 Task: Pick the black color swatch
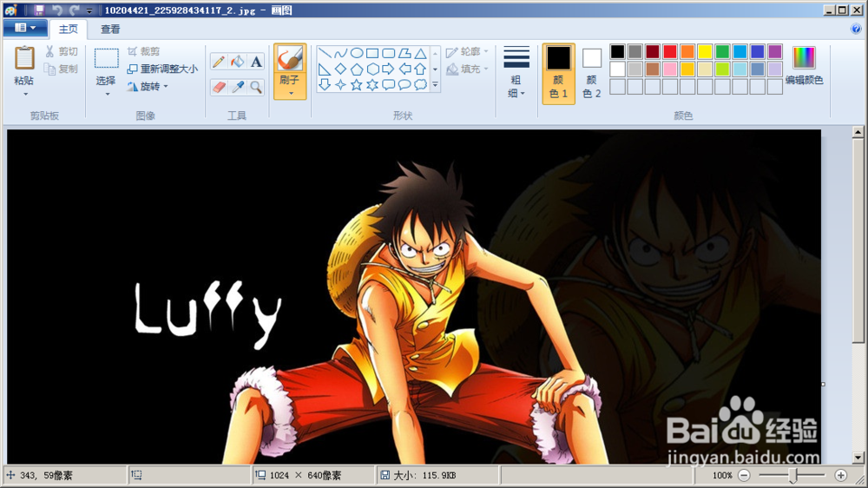click(618, 51)
